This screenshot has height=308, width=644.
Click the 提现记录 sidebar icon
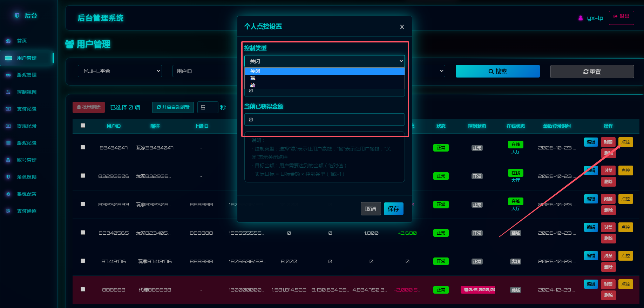pos(8,126)
